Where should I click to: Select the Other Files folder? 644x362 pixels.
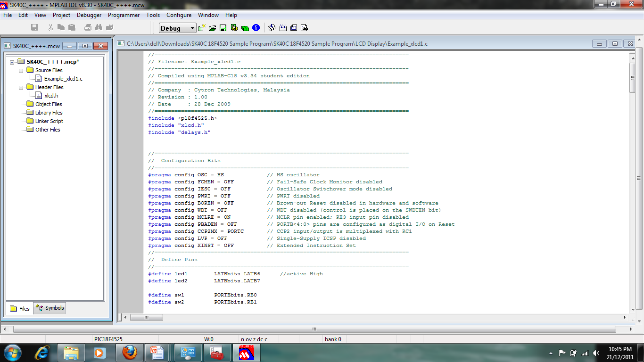[x=48, y=130]
